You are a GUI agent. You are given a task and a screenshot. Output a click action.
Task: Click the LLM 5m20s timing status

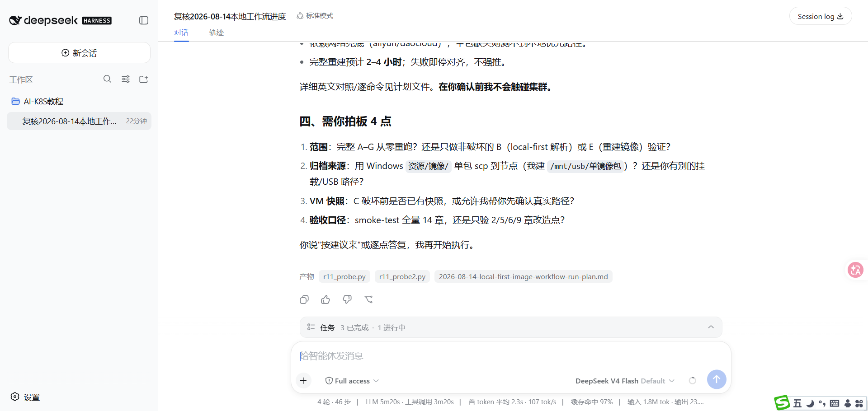383,402
